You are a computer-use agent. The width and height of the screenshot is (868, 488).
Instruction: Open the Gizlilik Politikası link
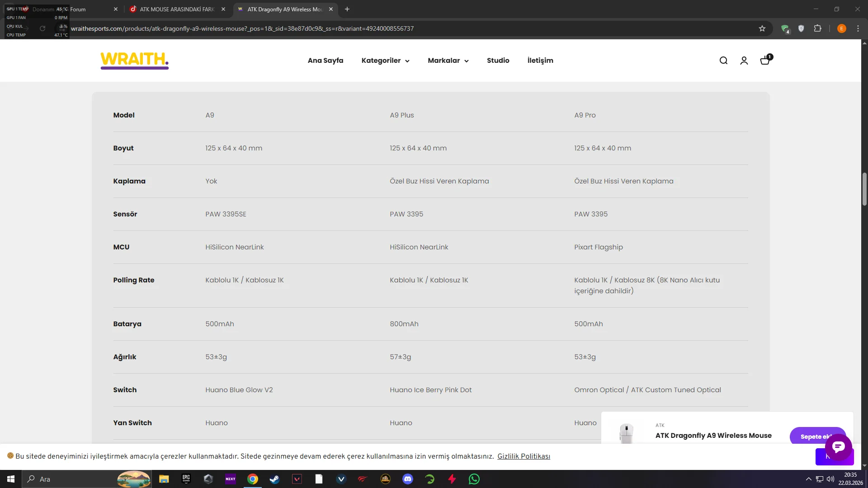point(524,456)
